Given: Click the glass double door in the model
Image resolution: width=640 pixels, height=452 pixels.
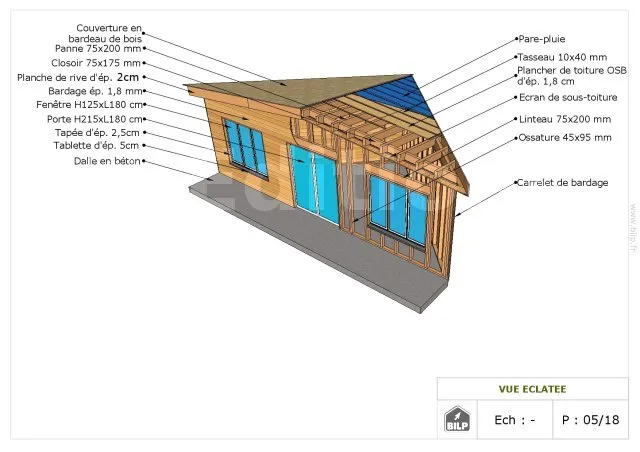Looking at the screenshot, I should point(314,184).
